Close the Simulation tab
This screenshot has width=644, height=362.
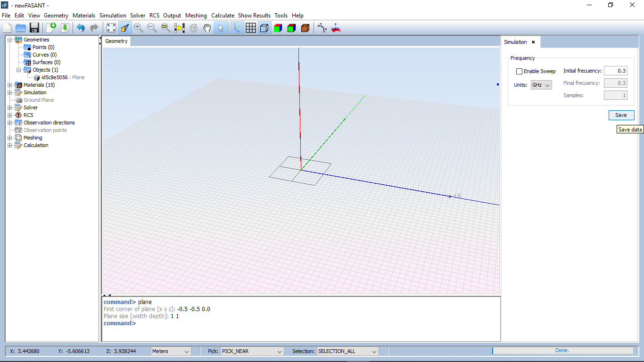533,42
